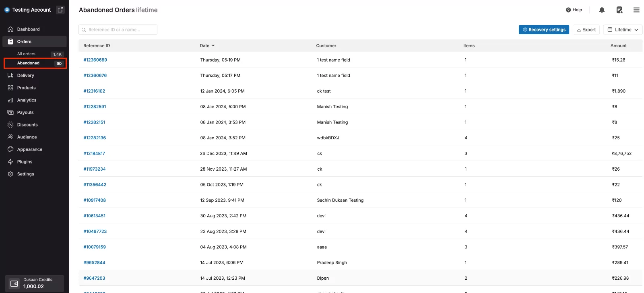Viewport: 644px width, 293px height.
Task: Expand the Lifetime date range dropdown
Action: (x=623, y=30)
